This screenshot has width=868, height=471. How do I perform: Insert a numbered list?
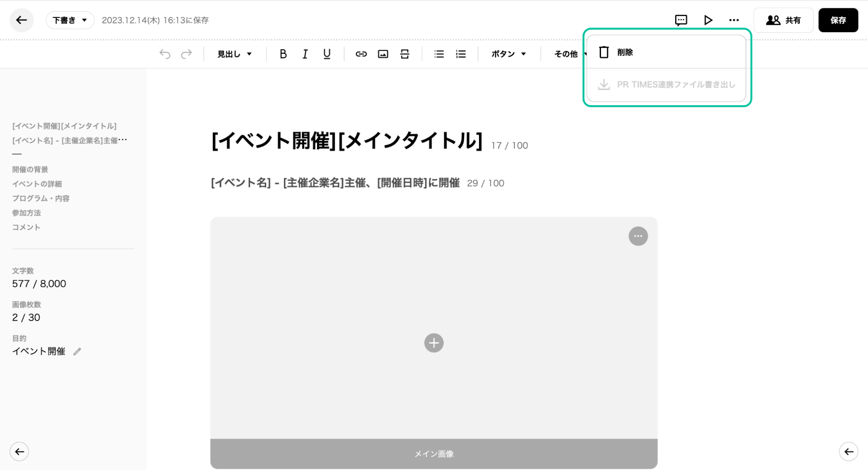click(x=461, y=54)
